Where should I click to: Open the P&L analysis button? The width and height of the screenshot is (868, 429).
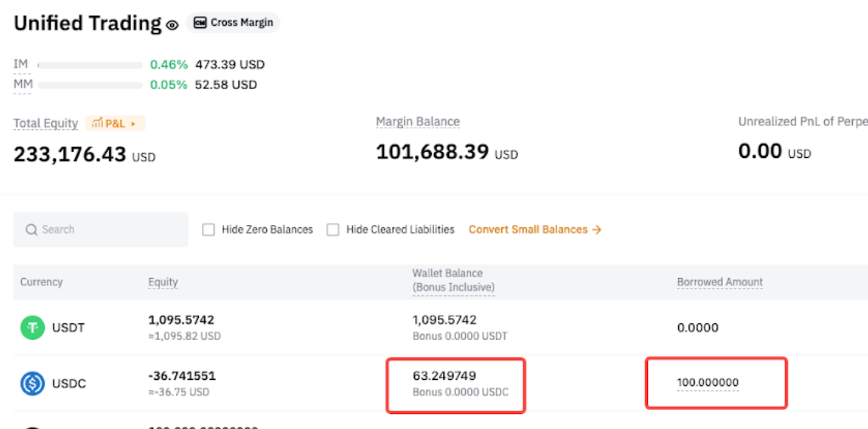(114, 123)
